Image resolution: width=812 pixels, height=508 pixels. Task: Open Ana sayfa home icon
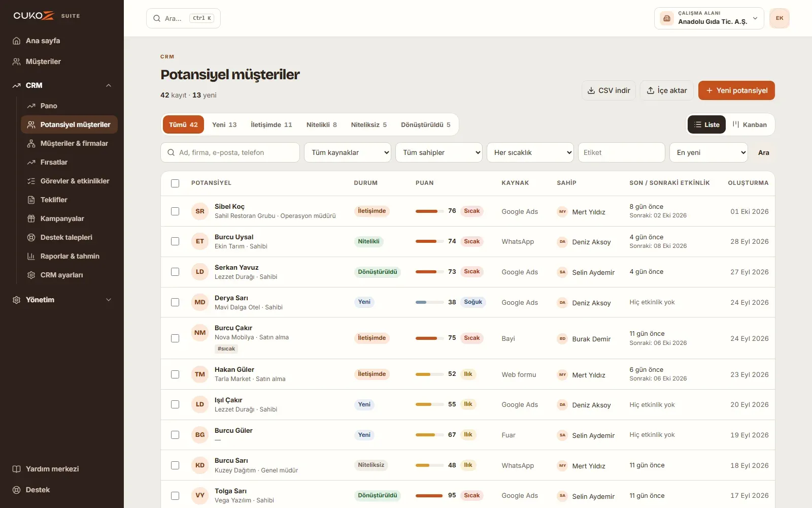pos(16,41)
